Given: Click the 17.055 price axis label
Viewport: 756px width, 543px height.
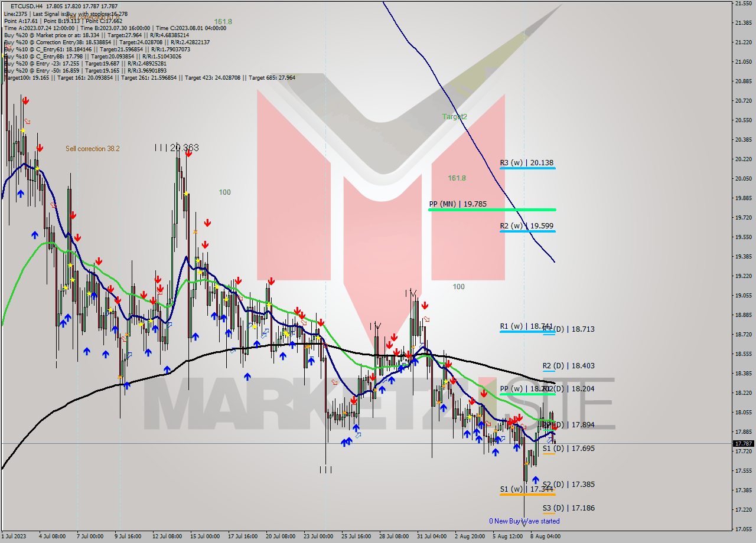Looking at the screenshot, I should click(x=743, y=529).
